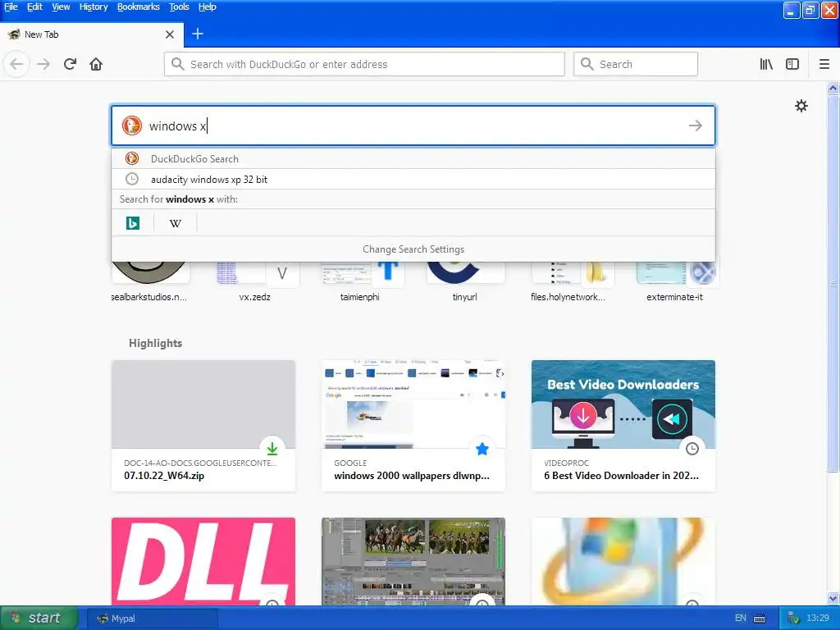840x630 pixels.
Task: Open a new tab with plus button
Action: [x=198, y=34]
